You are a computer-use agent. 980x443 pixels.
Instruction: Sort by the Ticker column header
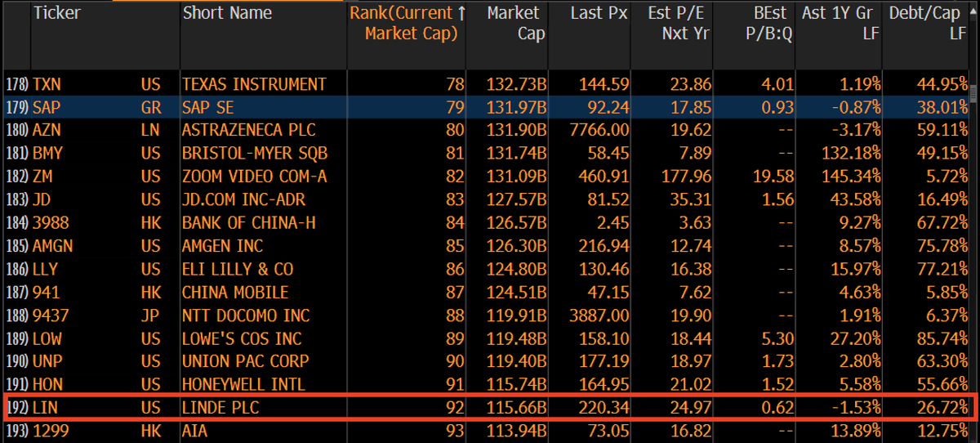pyautogui.click(x=56, y=14)
